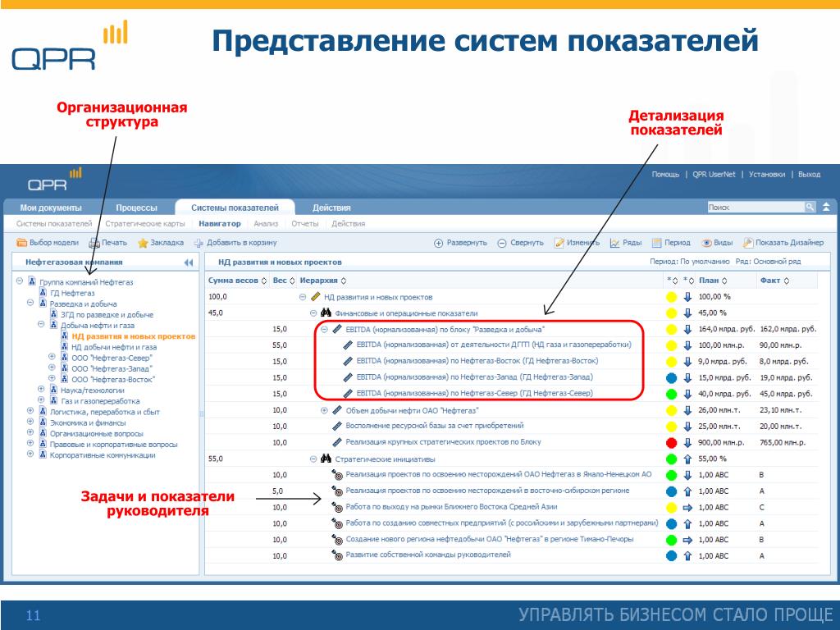This screenshot has width=840, height=630.
Task: Expand the Объем добычи нефти ОАО Нефтегаз row
Action: point(324,410)
